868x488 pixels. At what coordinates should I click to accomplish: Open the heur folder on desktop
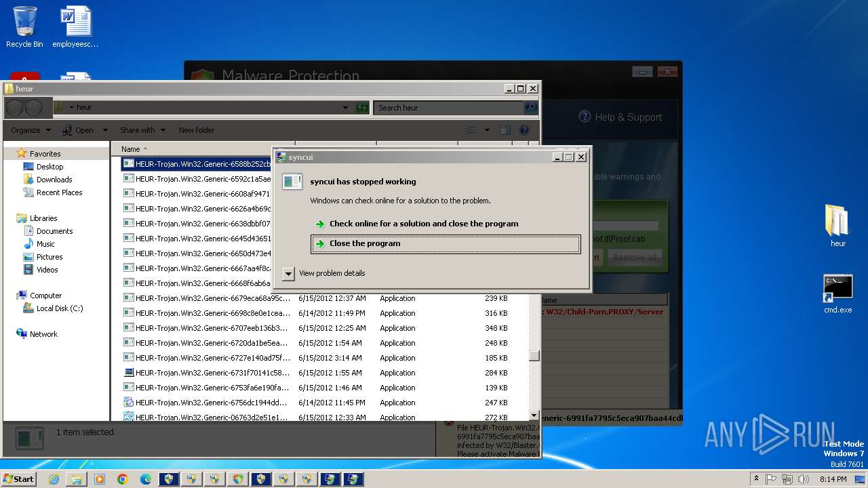click(x=837, y=226)
